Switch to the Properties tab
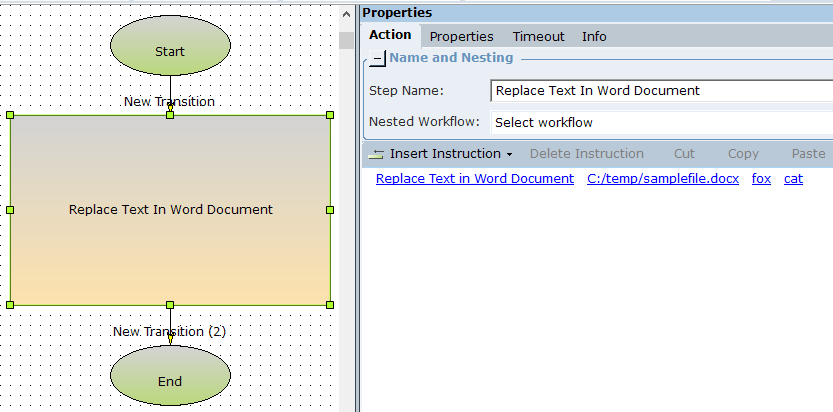833x412 pixels. 461,36
